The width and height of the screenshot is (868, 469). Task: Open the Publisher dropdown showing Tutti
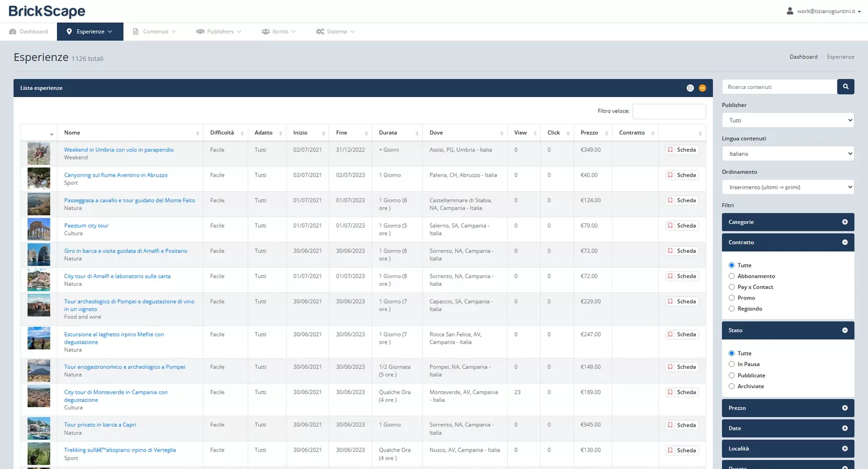(x=788, y=120)
